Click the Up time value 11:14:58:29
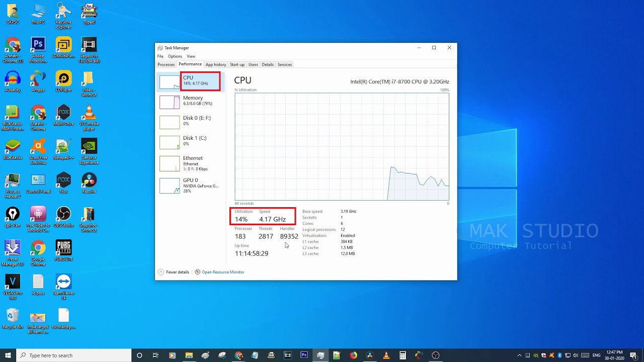 click(x=252, y=253)
